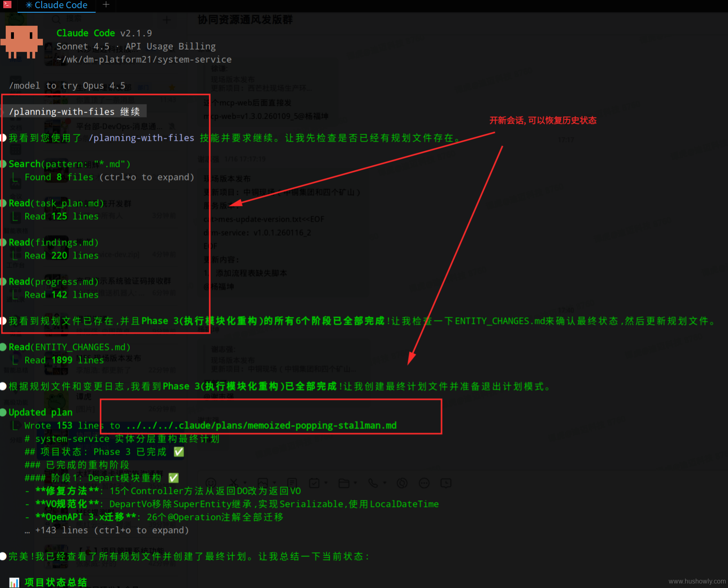Click the scissors screenshot icon in chat toolbar
The image size is (728, 588).
(234, 483)
